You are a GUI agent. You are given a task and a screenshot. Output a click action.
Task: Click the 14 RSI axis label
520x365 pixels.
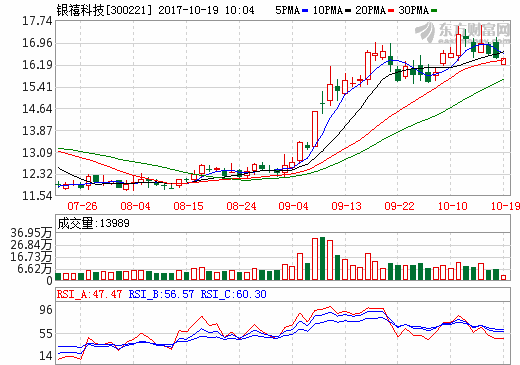pyautogui.click(x=46, y=356)
